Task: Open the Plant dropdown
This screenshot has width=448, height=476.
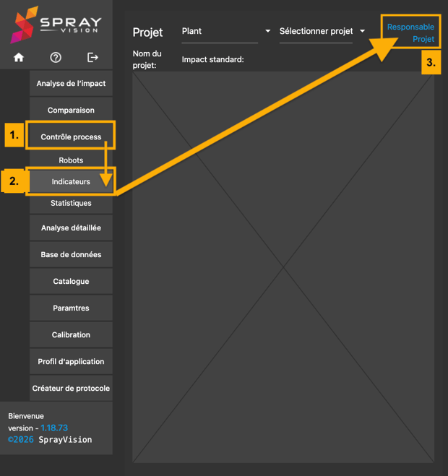Action: [x=226, y=31]
